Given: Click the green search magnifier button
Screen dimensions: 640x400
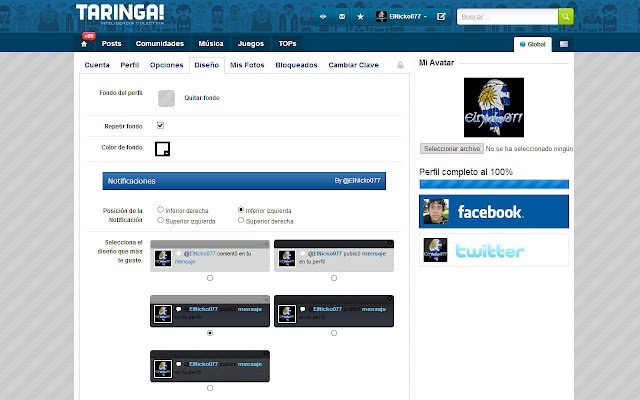Looking at the screenshot, I should [566, 17].
